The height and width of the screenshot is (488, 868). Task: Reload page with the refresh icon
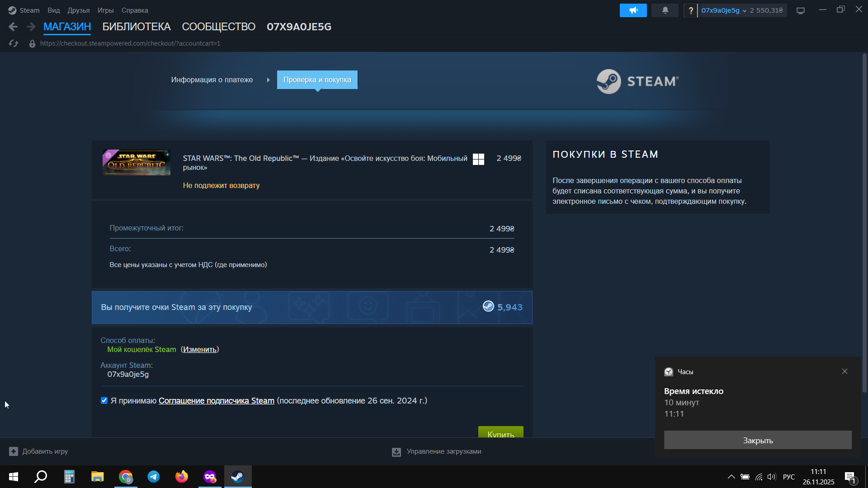pyautogui.click(x=14, y=43)
